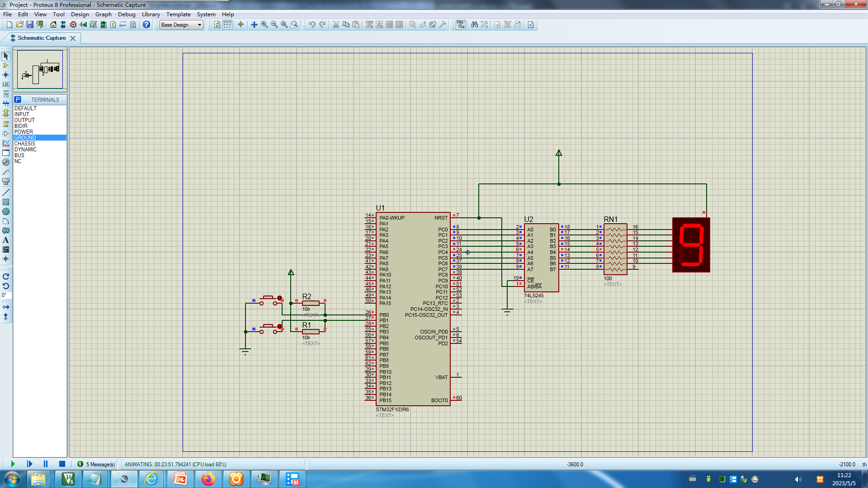Open the Base Design variant dropdown
868x488 pixels.
click(199, 25)
